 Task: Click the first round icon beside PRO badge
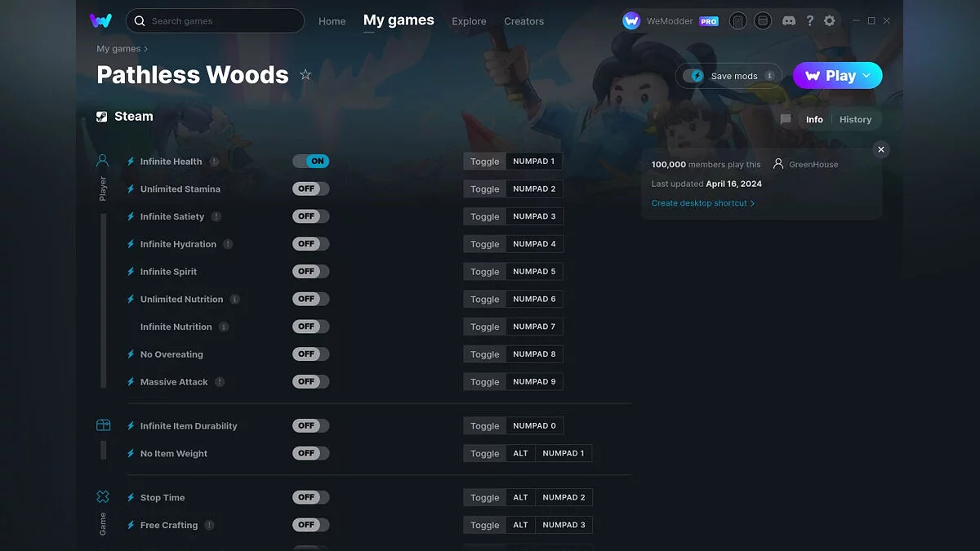click(x=737, y=21)
